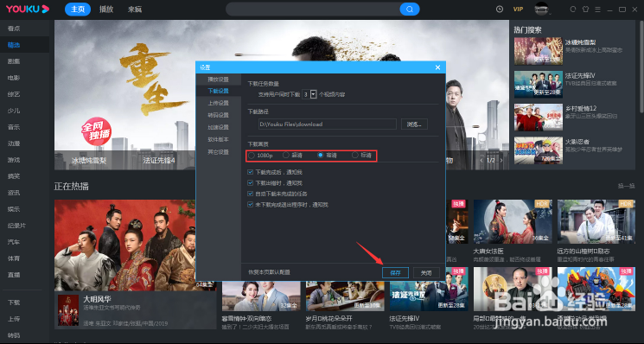Click 恢复本页默认配置 link
This screenshot has height=344, width=644.
pyautogui.click(x=269, y=272)
